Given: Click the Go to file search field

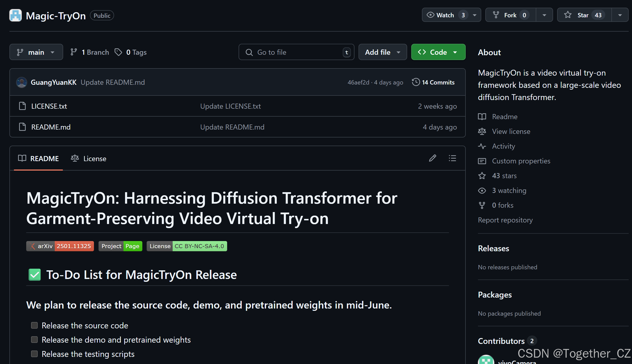Looking at the screenshot, I should pos(296,52).
